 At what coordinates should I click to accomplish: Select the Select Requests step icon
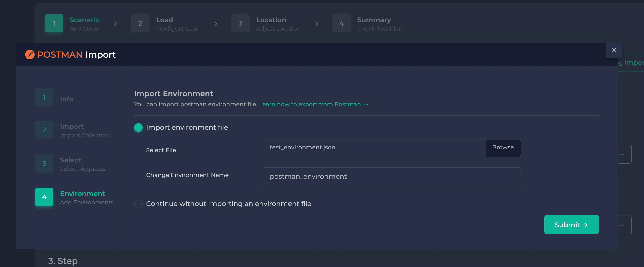[x=44, y=163]
